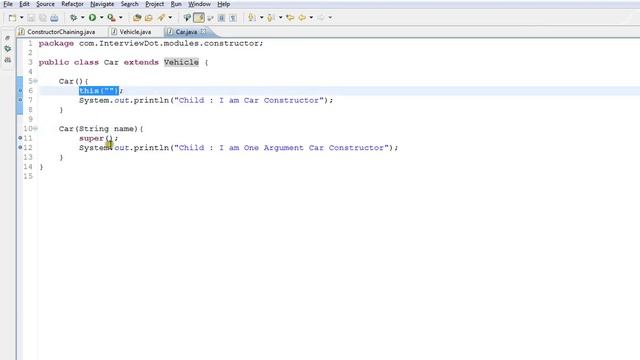Open the Previous Annotation dropdown arrow

click(280, 18)
